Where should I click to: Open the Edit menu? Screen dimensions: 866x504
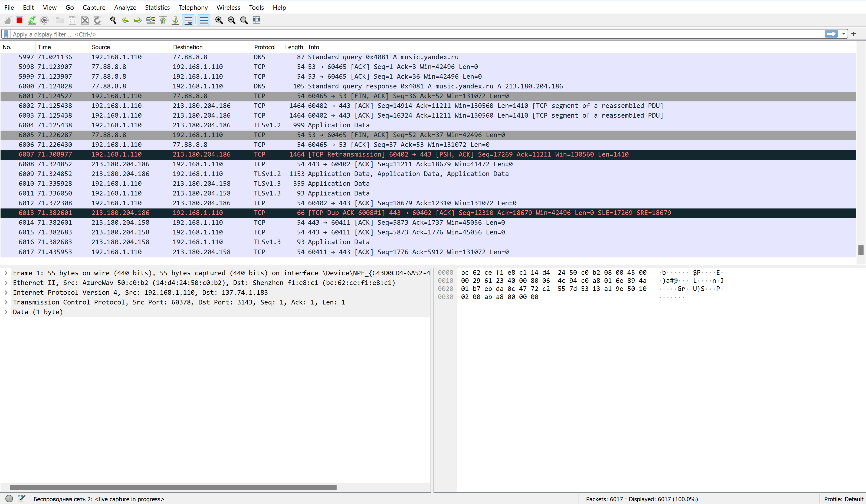pyautogui.click(x=28, y=7)
